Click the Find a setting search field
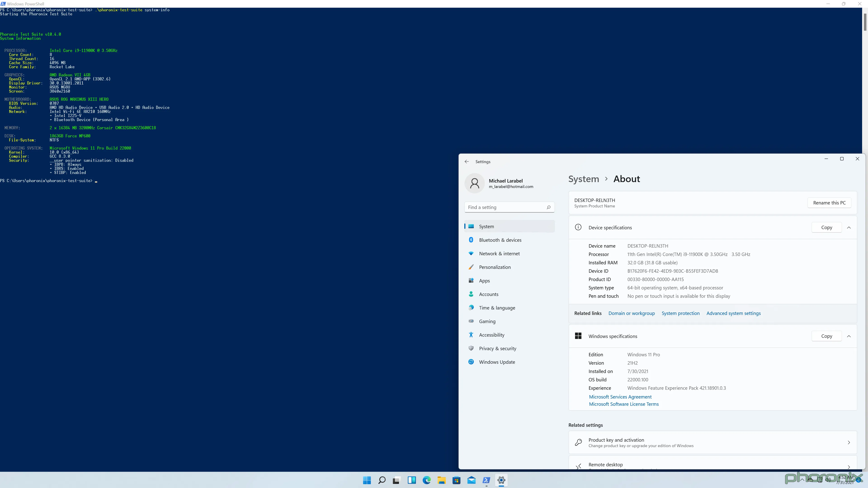Viewport: 868px width, 488px height. [x=509, y=207]
